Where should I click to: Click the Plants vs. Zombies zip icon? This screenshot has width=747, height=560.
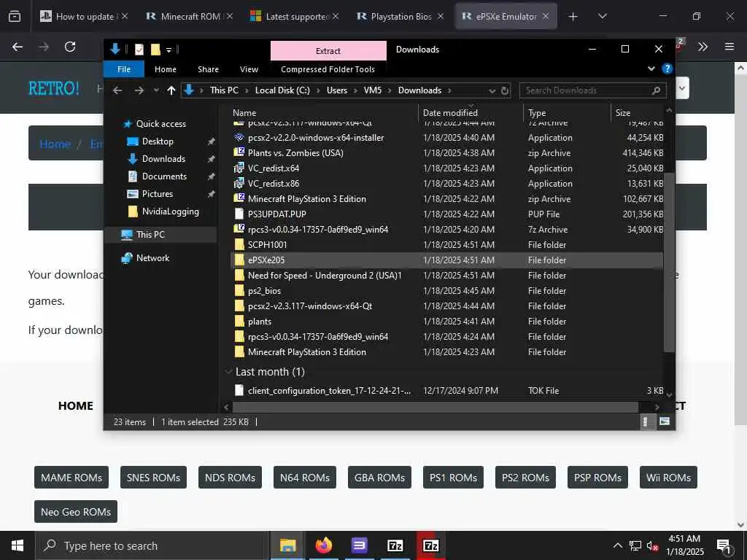(239, 153)
